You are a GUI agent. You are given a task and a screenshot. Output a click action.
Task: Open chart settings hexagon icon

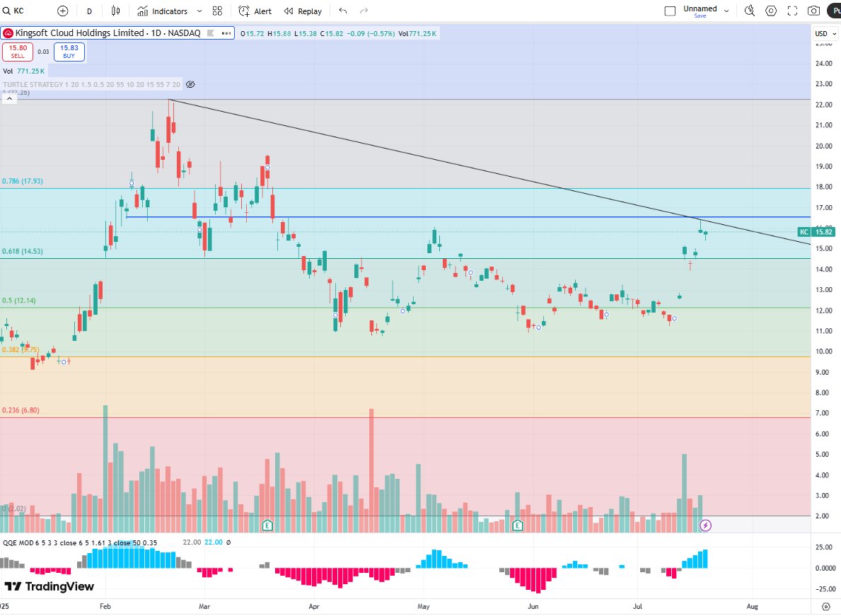pyautogui.click(x=771, y=11)
